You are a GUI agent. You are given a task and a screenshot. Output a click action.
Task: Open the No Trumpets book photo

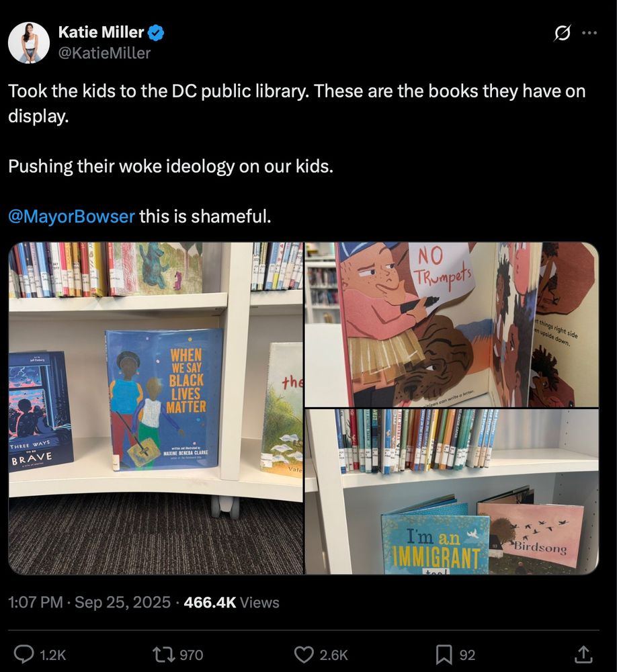(452, 325)
